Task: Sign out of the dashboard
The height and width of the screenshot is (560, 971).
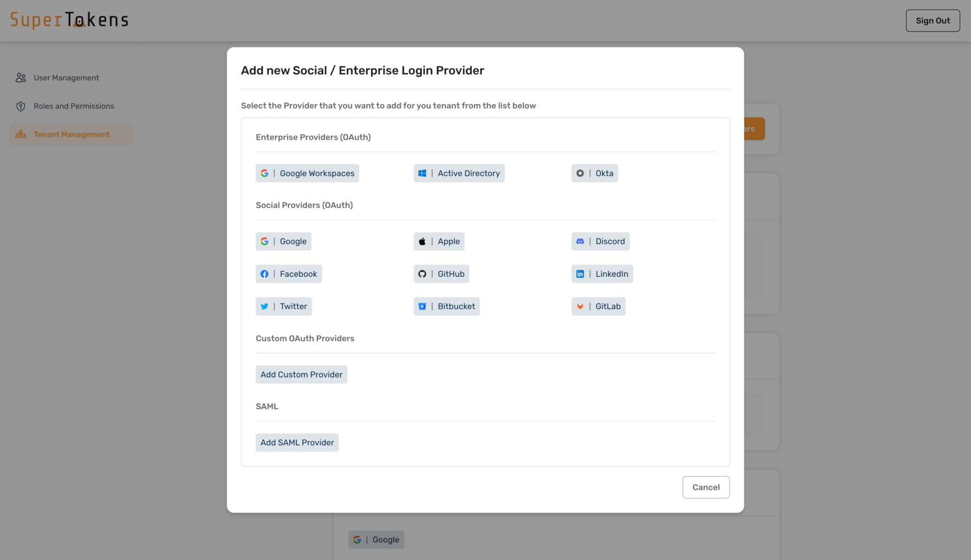Action: [x=932, y=21]
